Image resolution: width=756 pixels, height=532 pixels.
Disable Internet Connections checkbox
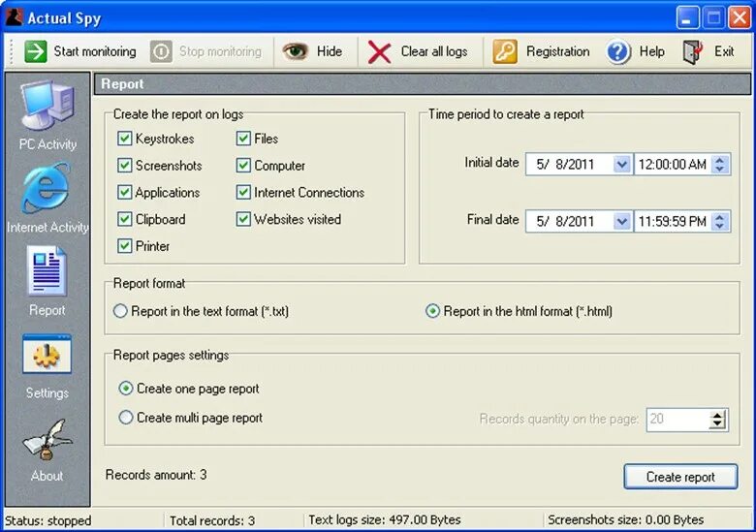(x=243, y=193)
